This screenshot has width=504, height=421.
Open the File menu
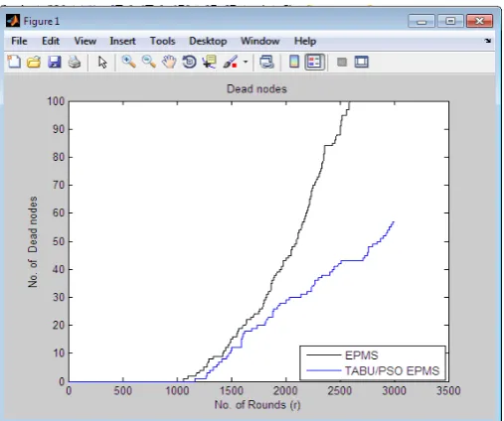(19, 41)
